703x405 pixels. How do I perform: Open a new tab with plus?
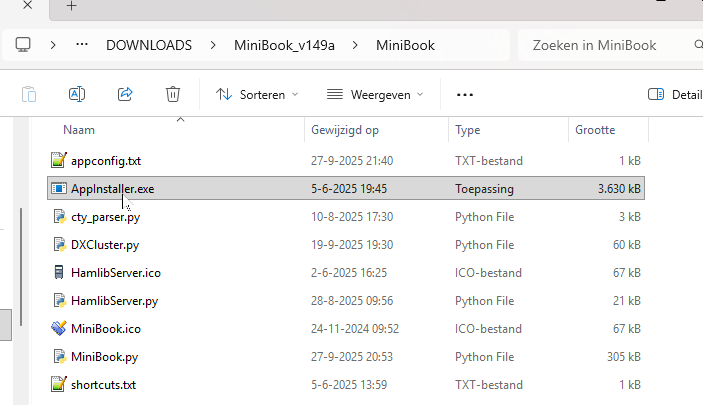pos(71,6)
